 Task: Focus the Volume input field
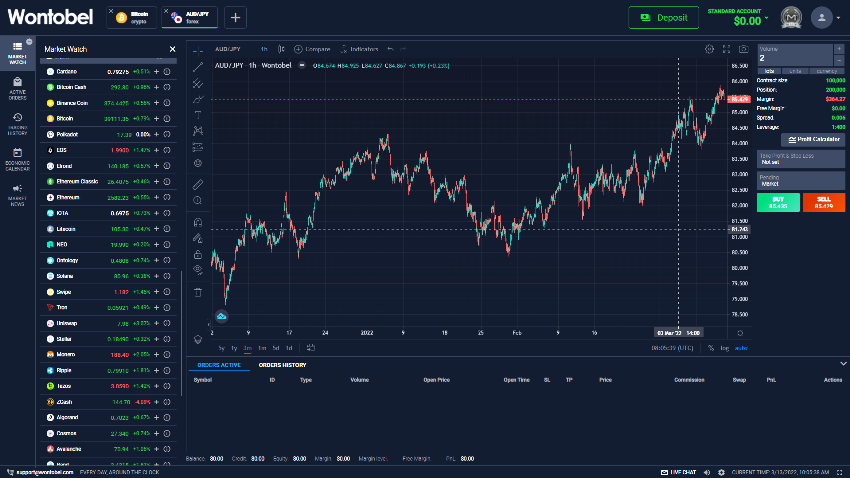pos(795,55)
